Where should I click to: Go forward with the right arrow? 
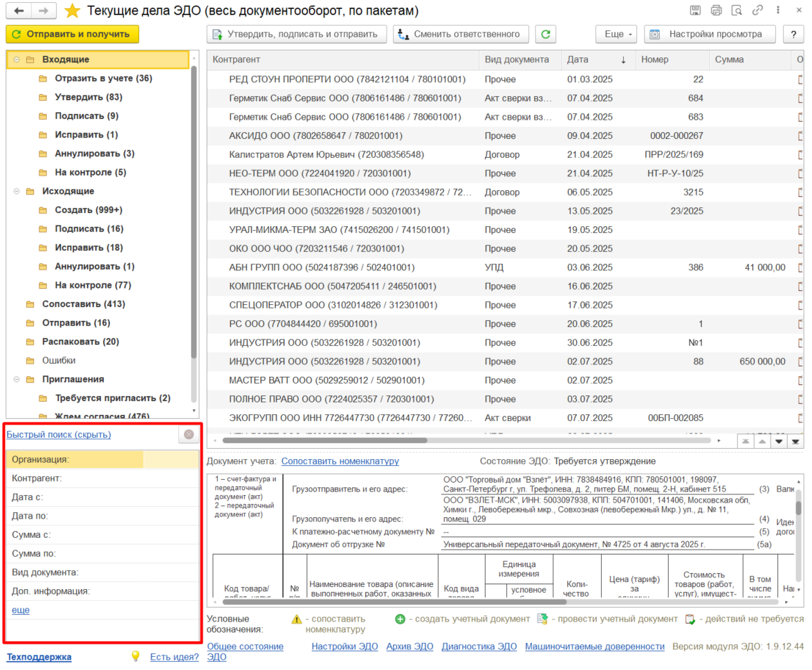click(44, 10)
